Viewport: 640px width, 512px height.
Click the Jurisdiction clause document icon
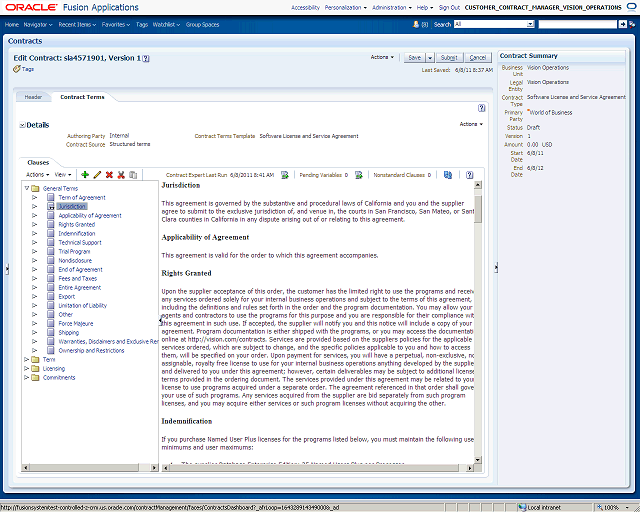(51, 206)
